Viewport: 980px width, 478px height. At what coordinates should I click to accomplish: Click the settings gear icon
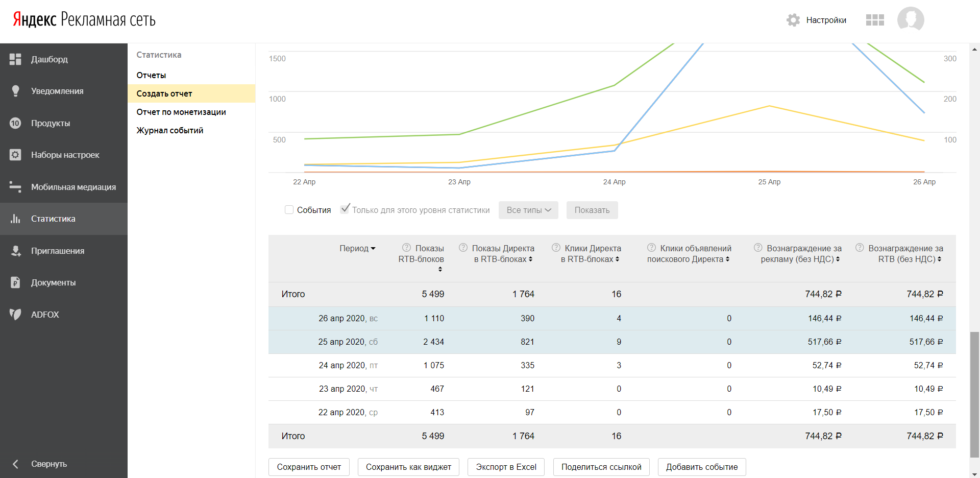click(x=793, y=20)
